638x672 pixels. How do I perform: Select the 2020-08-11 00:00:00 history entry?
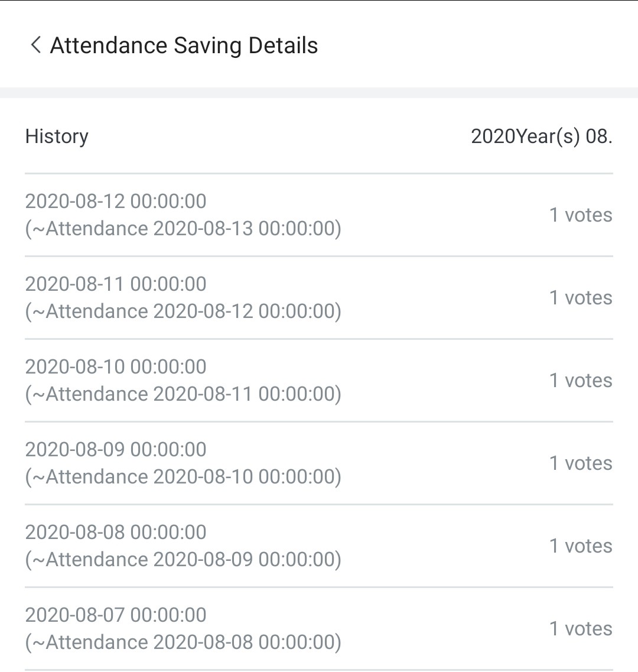tap(319, 297)
